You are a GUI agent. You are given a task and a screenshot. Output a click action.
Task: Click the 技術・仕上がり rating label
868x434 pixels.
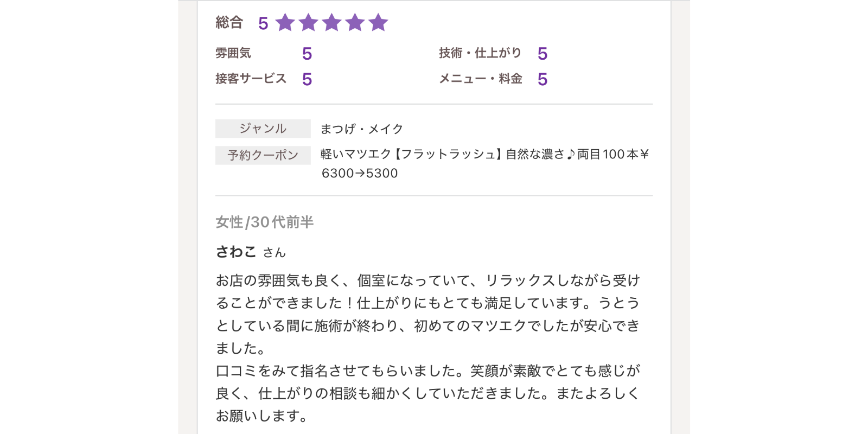[x=480, y=53]
